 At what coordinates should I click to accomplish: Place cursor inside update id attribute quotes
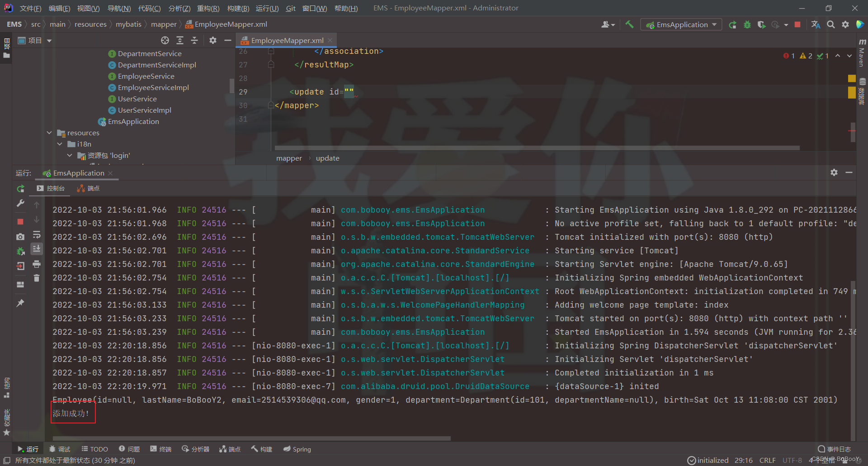point(349,92)
